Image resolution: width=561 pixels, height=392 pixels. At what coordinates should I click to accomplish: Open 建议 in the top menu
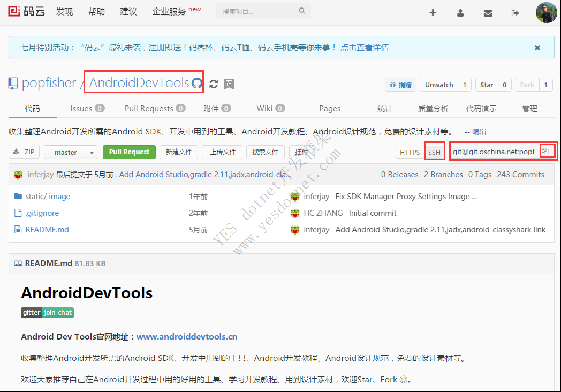128,11
